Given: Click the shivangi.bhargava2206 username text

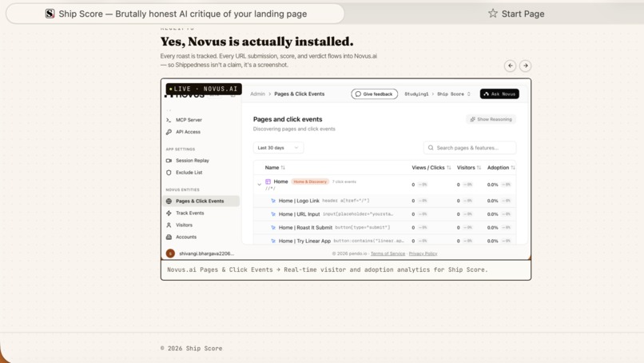Looking at the screenshot, I should pos(207,253).
